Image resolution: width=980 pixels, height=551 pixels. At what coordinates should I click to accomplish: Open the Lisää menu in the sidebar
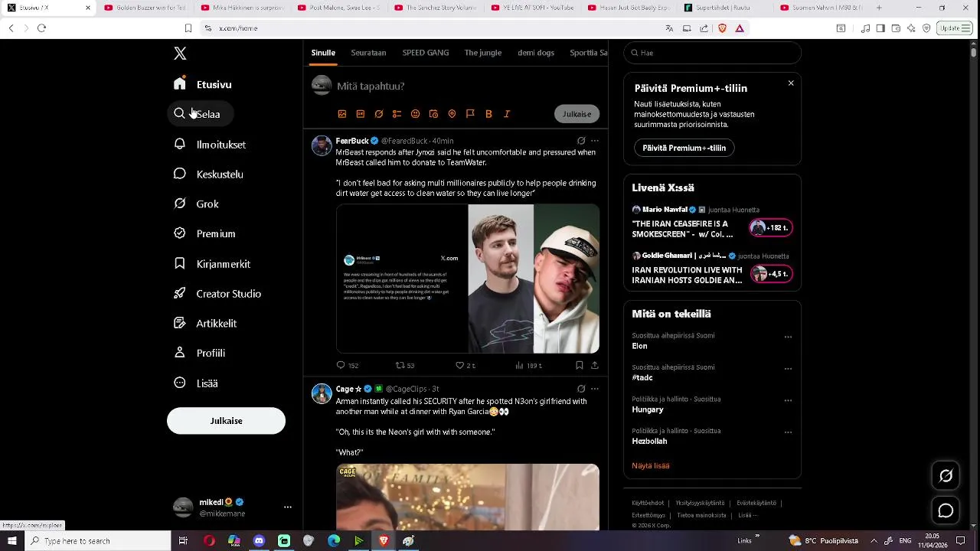(x=197, y=383)
